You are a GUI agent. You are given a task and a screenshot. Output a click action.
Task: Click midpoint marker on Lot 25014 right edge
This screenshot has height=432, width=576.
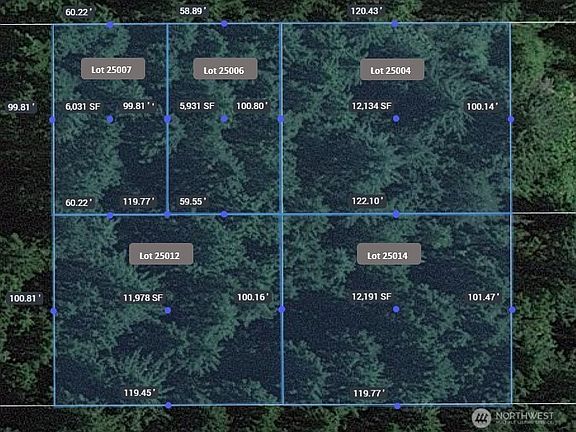512,310
